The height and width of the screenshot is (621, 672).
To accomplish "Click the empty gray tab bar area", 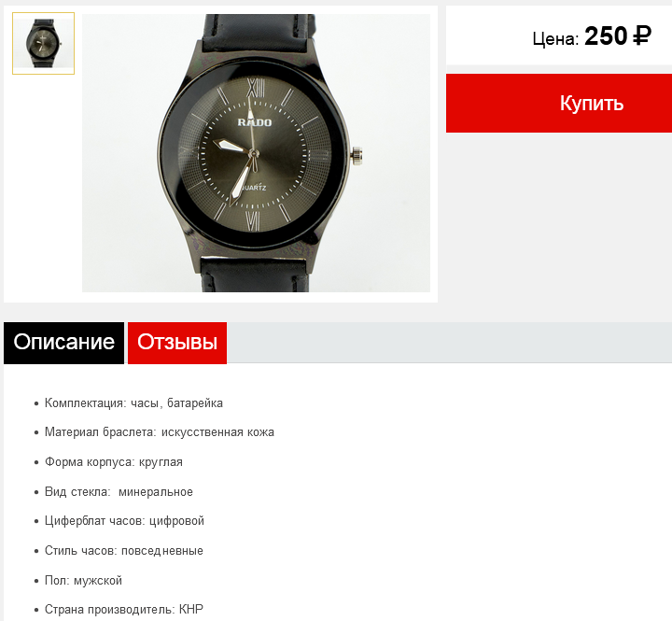I will coord(449,343).
